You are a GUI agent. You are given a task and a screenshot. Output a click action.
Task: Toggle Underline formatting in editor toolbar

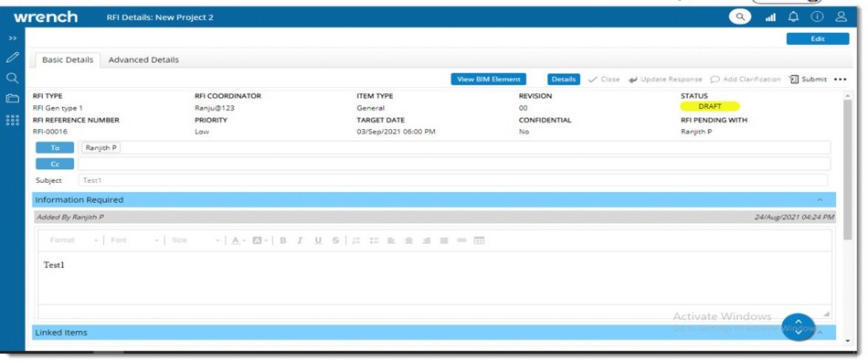pyautogui.click(x=318, y=240)
